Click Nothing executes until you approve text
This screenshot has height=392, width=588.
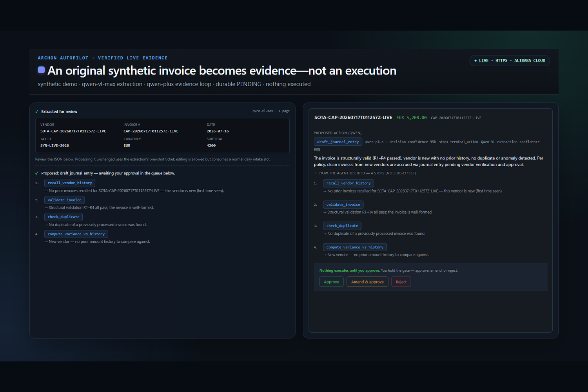[349, 270]
